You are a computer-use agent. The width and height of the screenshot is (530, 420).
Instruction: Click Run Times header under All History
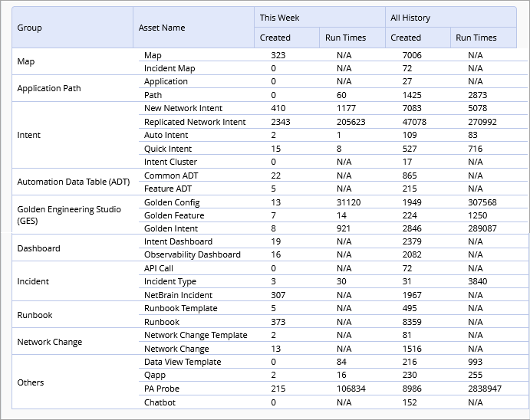point(476,38)
